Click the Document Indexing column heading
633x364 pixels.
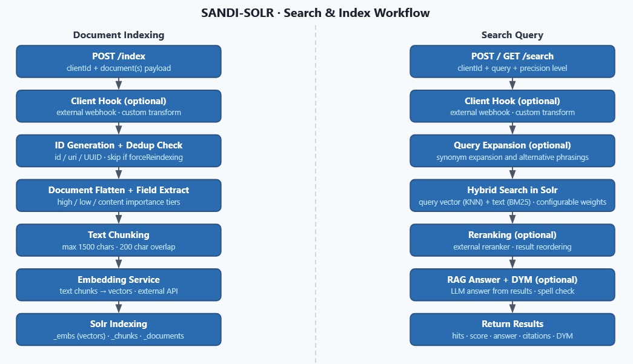click(119, 35)
